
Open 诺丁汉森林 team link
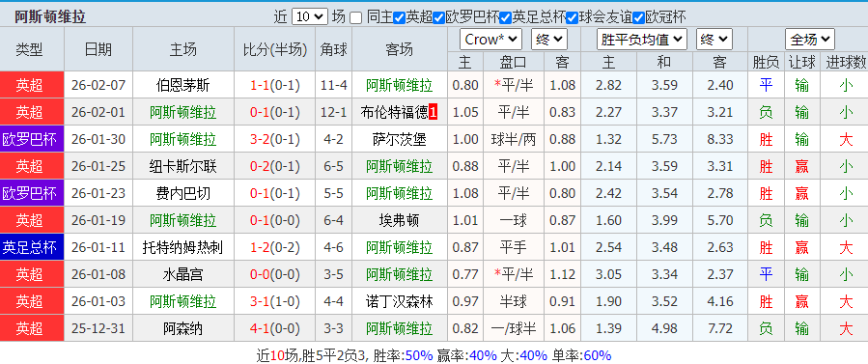click(399, 301)
